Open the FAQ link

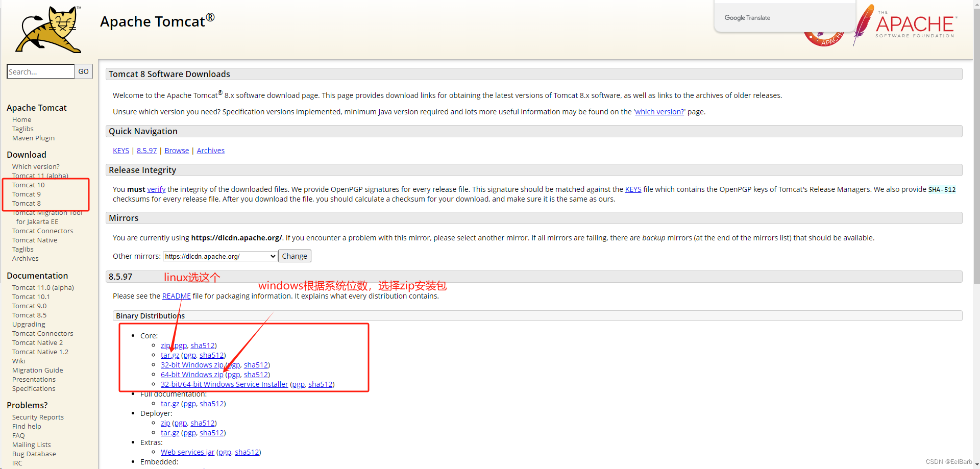point(18,435)
